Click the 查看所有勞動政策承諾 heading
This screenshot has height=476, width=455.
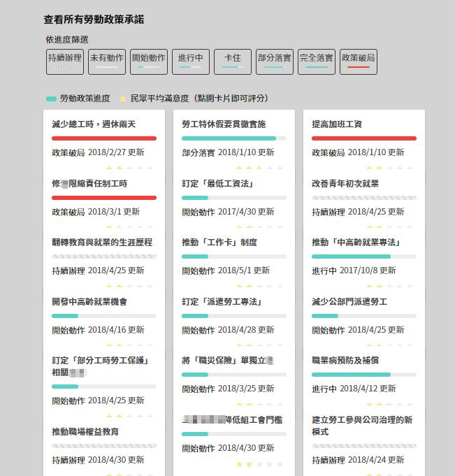click(94, 20)
